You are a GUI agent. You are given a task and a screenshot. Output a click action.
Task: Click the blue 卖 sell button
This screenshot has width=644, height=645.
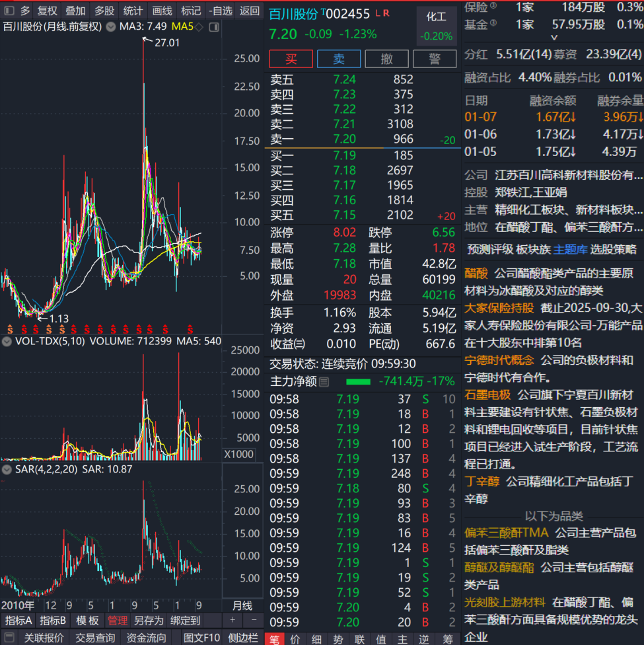[339, 59]
